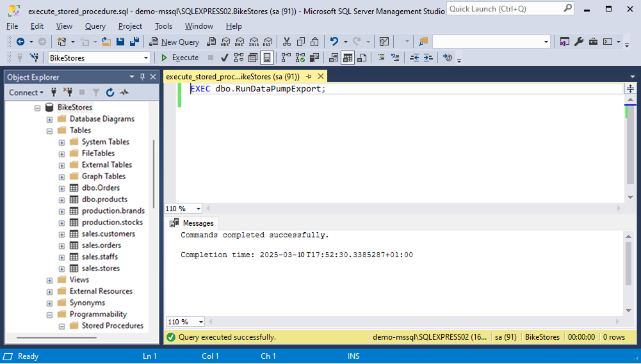Screen dimensions: 641x364
Task: Open a Database Engine Query
Action: point(211,42)
